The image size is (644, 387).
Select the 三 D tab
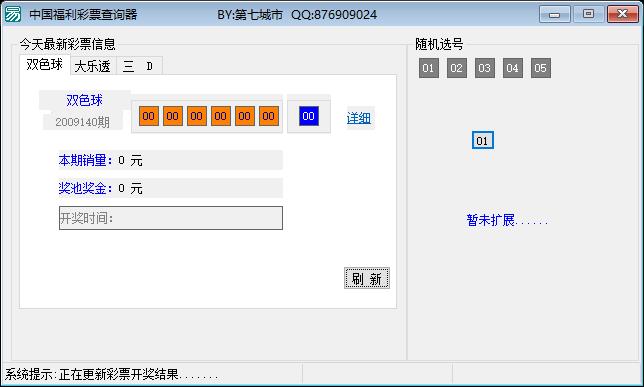click(139, 66)
